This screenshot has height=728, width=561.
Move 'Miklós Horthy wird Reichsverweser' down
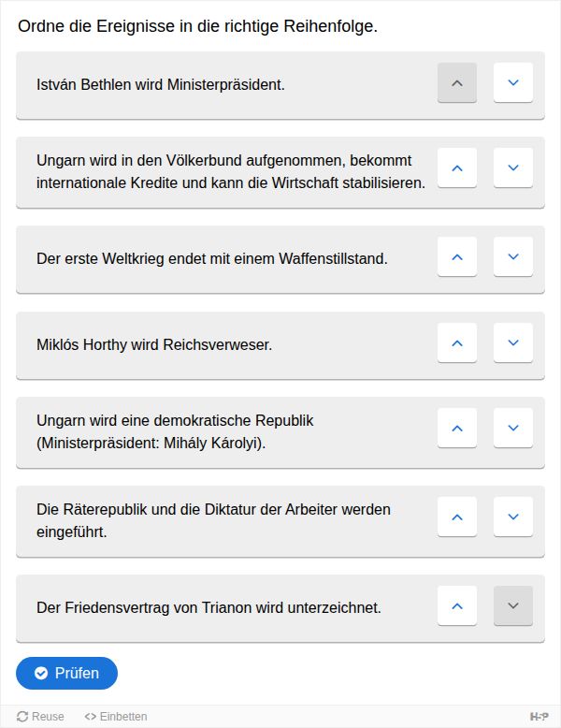[x=512, y=342]
